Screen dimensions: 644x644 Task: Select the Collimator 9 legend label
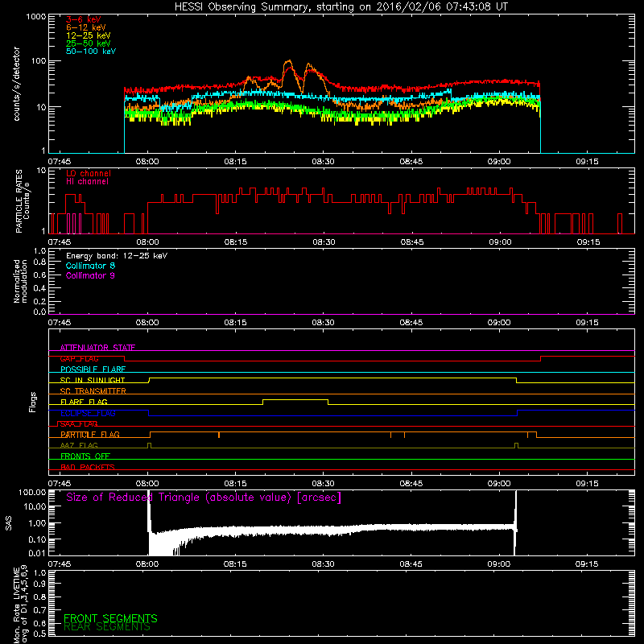[90, 275]
